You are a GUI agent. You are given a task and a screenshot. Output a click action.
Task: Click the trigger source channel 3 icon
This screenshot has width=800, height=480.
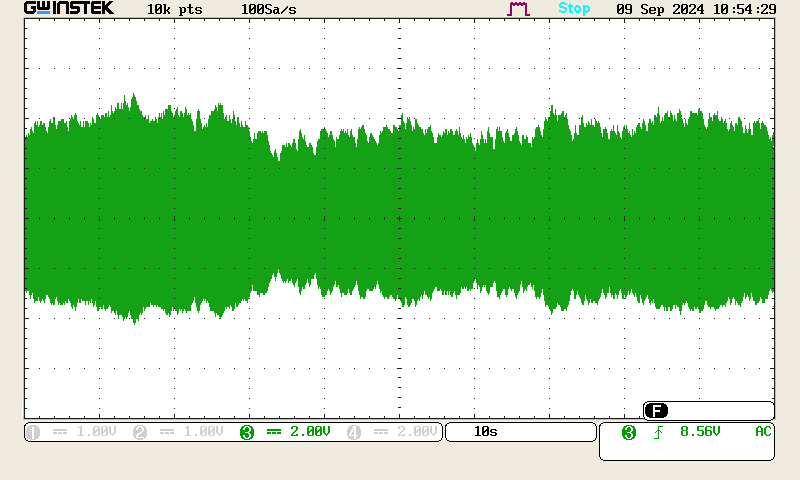tap(629, 432)
